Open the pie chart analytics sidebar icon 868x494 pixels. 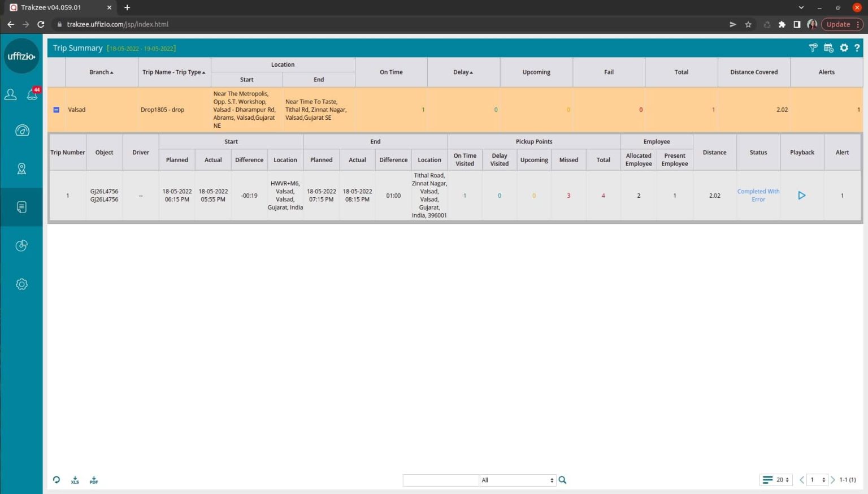click(x=21, y=245)
